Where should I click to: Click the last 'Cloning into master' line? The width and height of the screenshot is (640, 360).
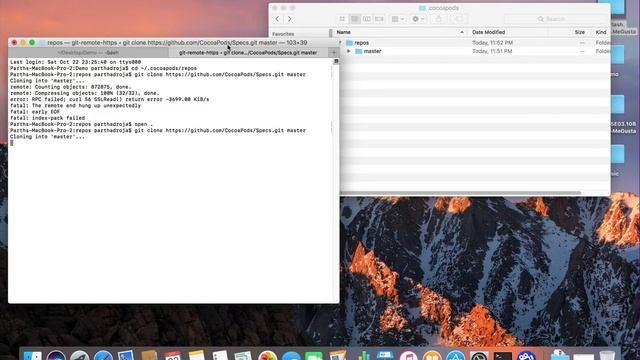[47, 137]
